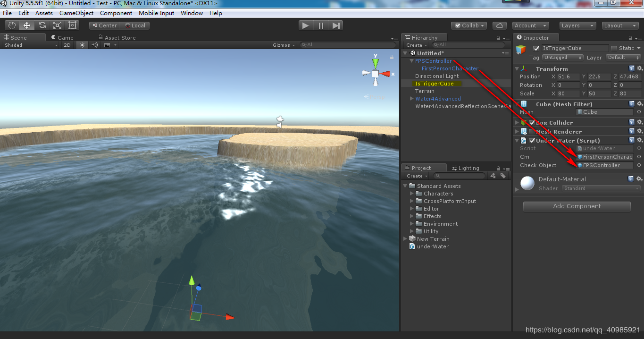The height and width of the screenshot is (339, 644).
Task: Select the Hand tool in the toolbar
Action: point(11,25)
